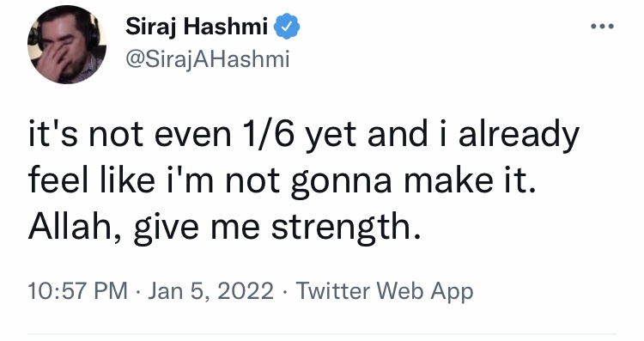Click the 10:57 PM timestamp
Screen dimensions: 644x341
pyautogui.click(x=77, y=290)
